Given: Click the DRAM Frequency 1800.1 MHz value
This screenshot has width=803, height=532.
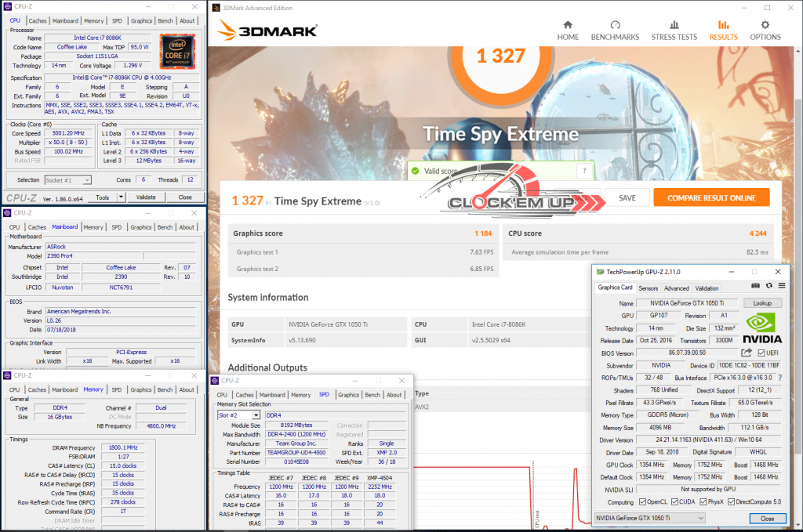Looking at the screenshot, I should [123, 447].
